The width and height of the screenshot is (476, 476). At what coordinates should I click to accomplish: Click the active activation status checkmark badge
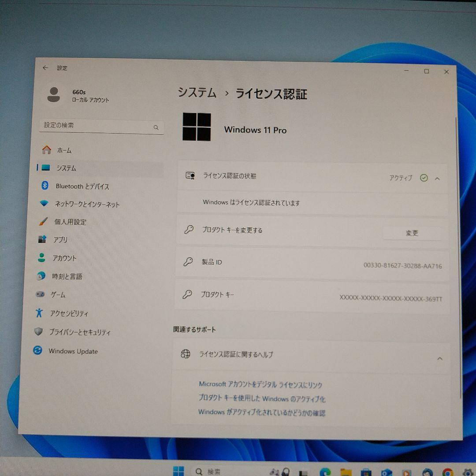[423, 178]
